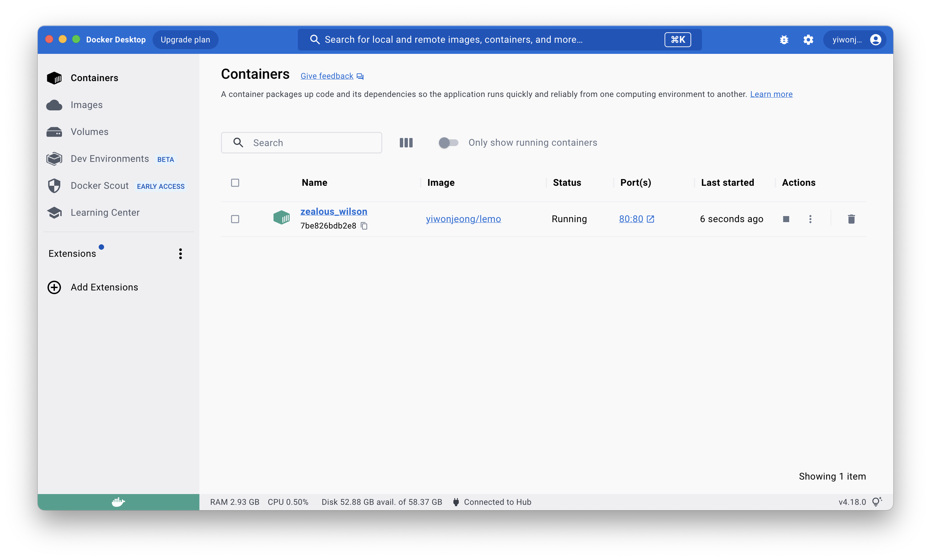
Task: Open Docker Scout early access section
Action: point(118,186)
